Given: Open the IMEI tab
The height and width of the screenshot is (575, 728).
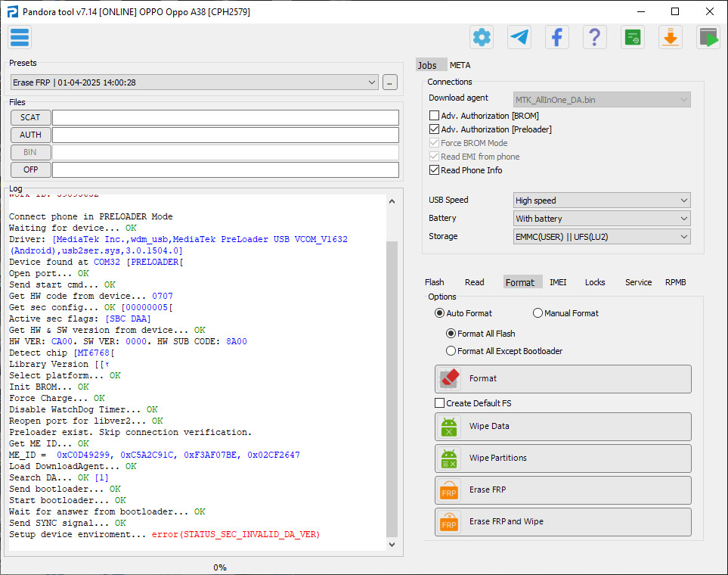Looking at the screenshot, I should pyautogui.click(x=558, y=282).
